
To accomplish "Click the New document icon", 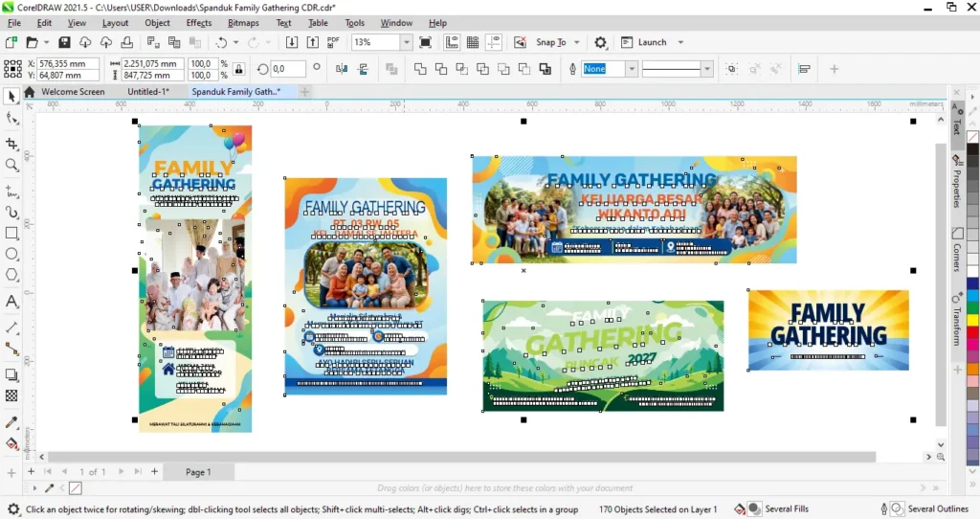I will coord(11,42).
